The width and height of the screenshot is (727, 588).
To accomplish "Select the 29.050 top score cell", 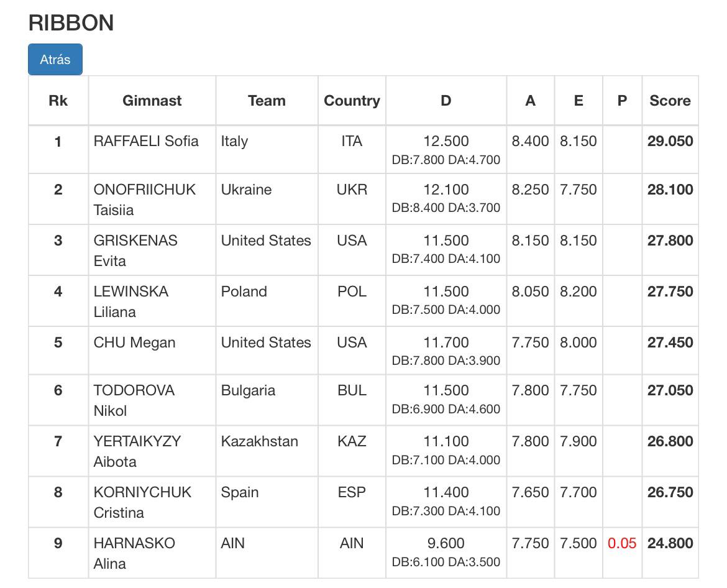I will point(670,141).
